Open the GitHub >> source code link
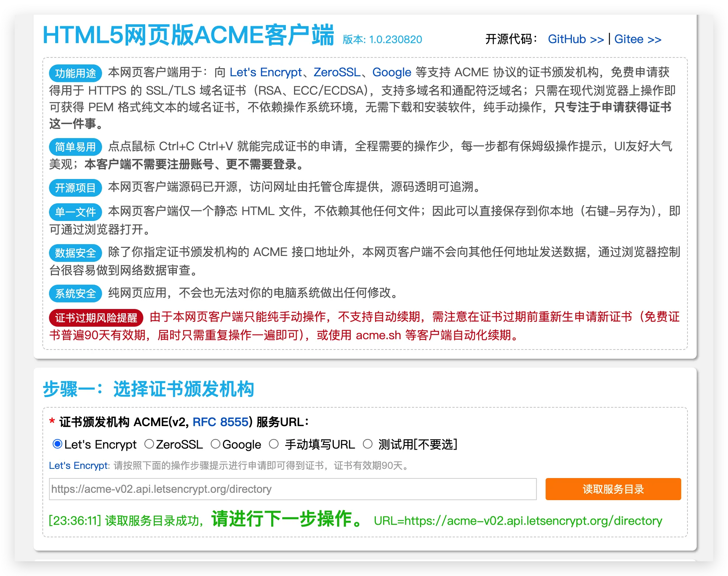728x576 pixels. click(x=575, y=39)
